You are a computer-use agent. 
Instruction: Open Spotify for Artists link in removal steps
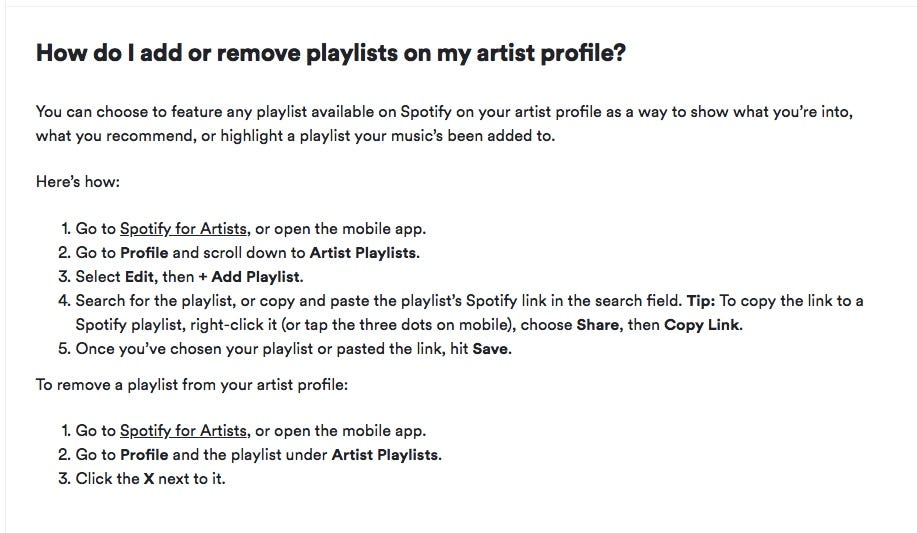pyautogui.click(x=183, y=431)
